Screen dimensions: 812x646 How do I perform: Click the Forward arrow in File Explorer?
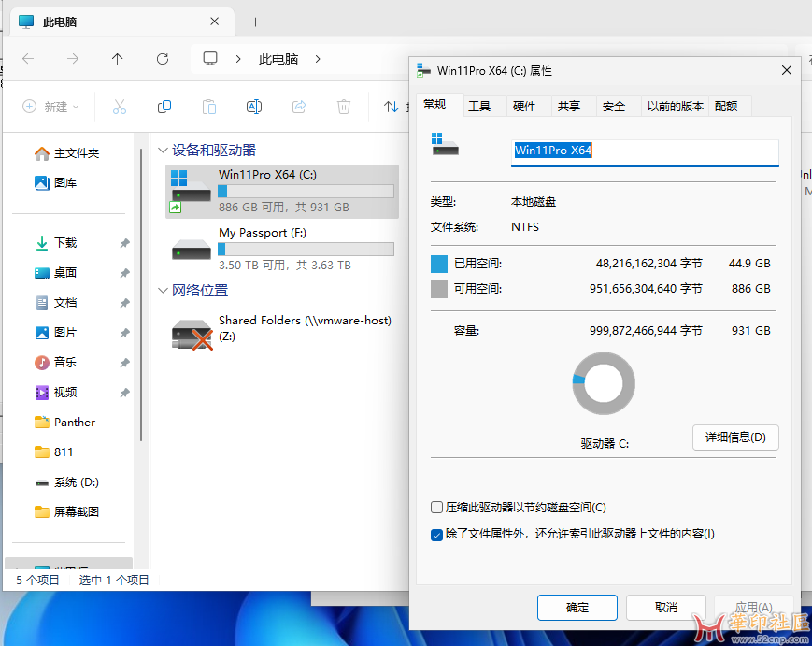(x=73, y=59)
